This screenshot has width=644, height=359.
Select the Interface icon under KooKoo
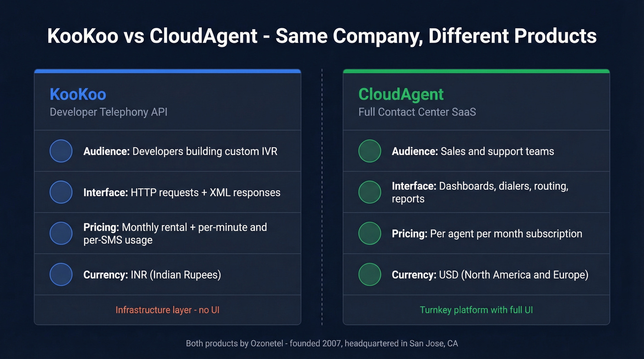61,192
